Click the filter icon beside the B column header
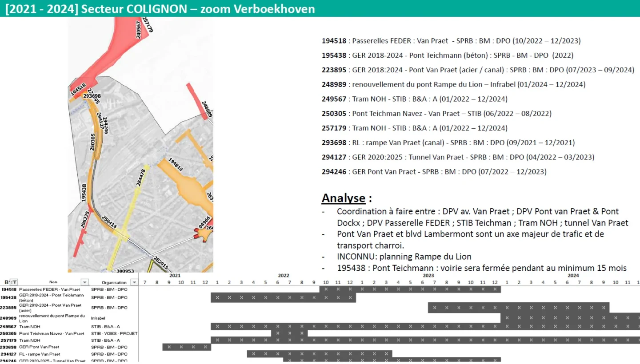 14,282
